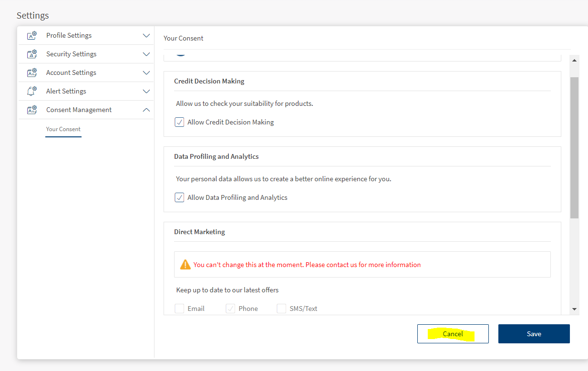Click the scrollbar up arrow
The height and width of the screenshot is (371, 588).
click(x=574, y=61)
